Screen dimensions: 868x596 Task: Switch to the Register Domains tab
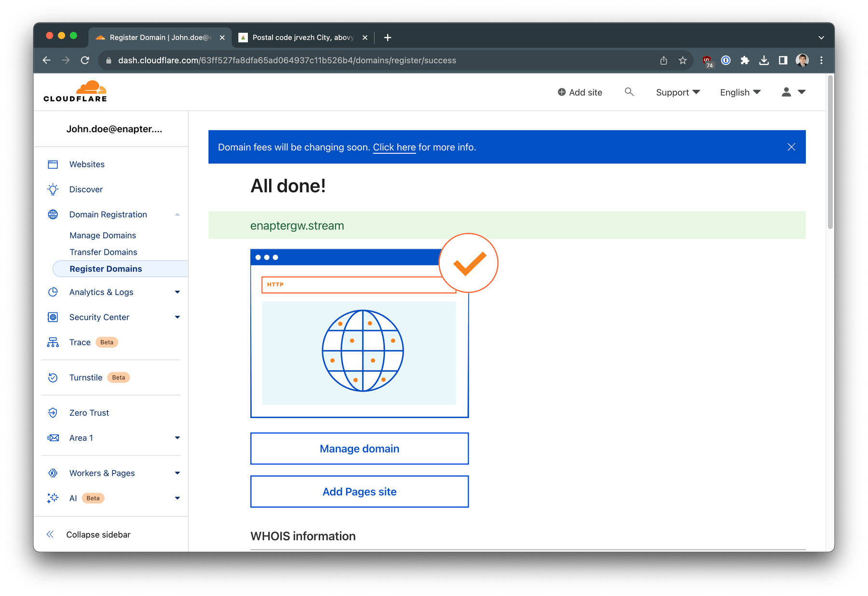click(x=106, y=269)
